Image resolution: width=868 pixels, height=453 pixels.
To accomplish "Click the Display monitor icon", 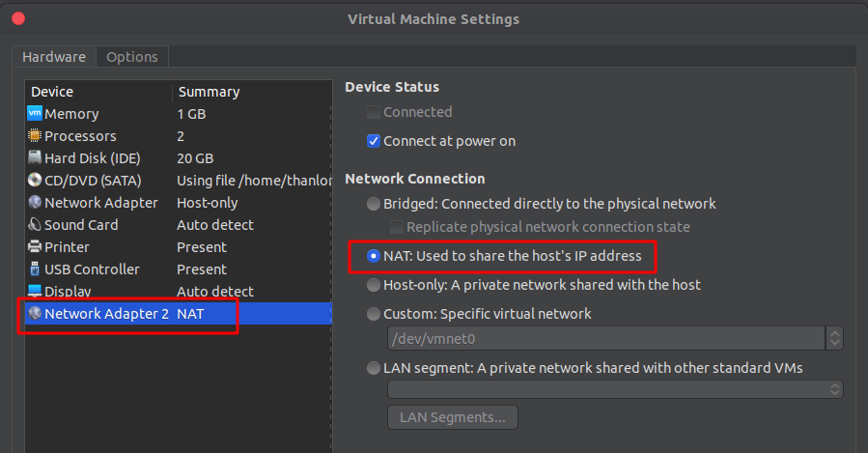I will pos(35,290).
